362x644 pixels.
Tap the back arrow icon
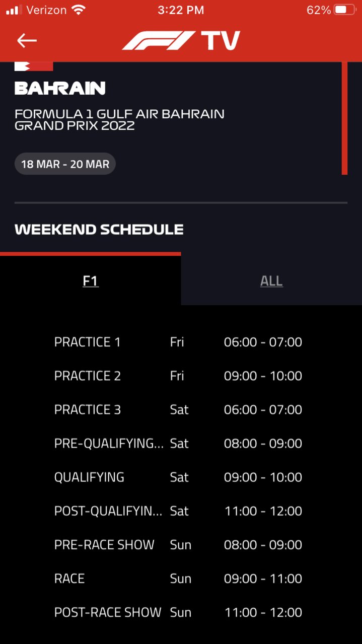27,41
